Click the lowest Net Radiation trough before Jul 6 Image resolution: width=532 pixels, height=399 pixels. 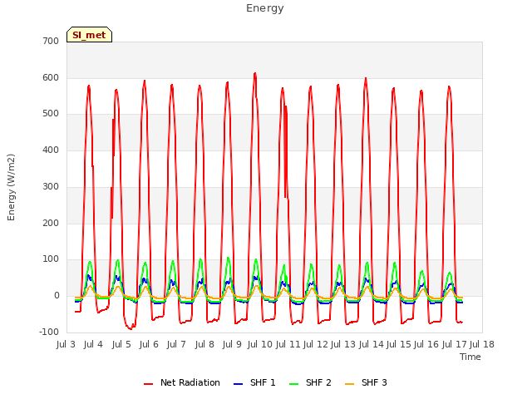click(131, 328)
